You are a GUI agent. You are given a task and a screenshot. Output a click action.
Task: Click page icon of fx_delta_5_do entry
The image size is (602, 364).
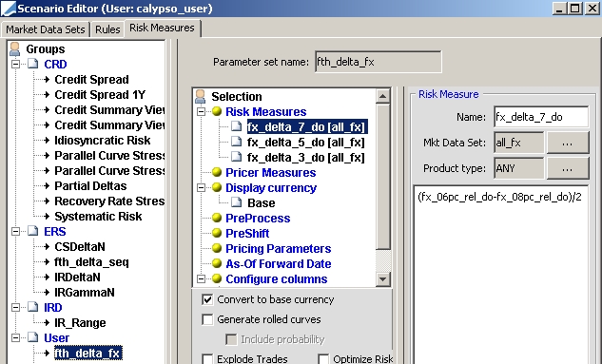point(237,142)
